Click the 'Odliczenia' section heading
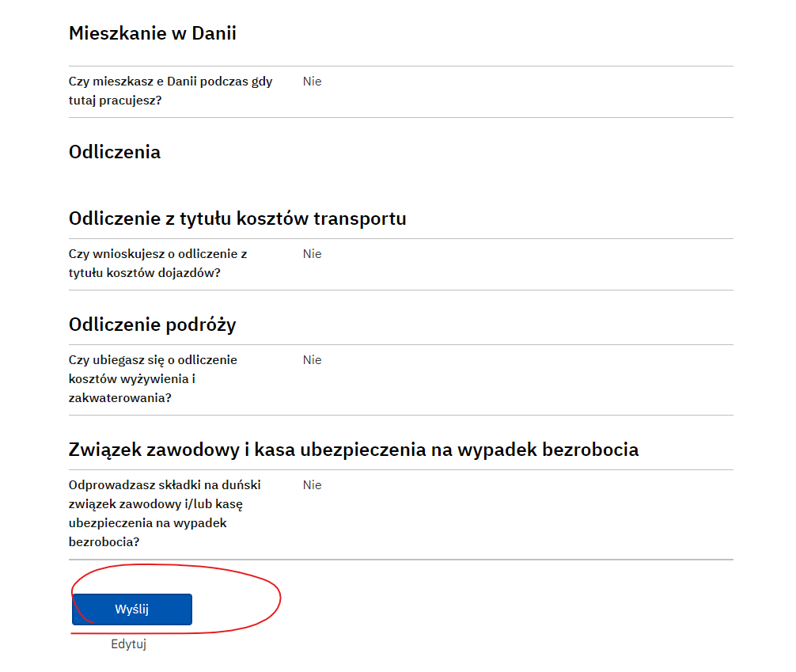The width and height of the screenshot is (796, 672). click(115, 152)
